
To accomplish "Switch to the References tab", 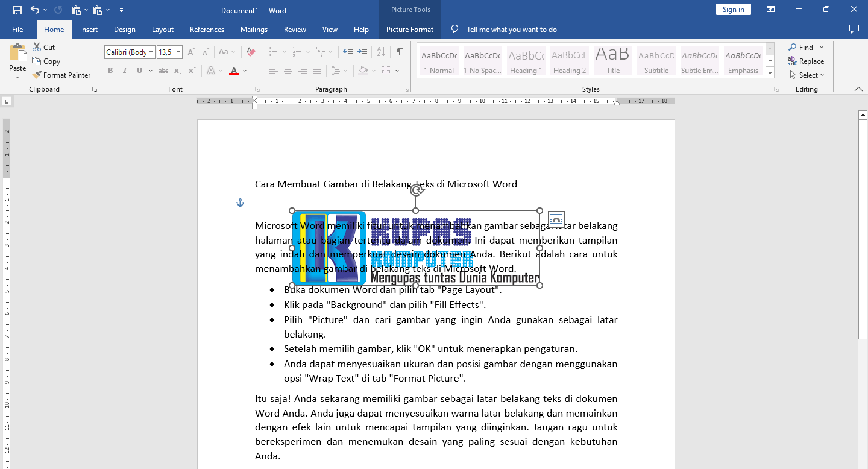I will 207,29.
